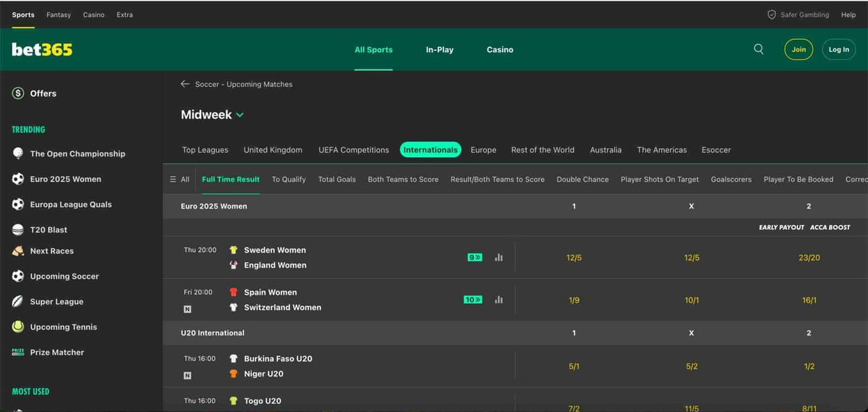The image size is (868, 412).
Task: Select draw odds 10/1 for Spain match
Action: [692, 300]
